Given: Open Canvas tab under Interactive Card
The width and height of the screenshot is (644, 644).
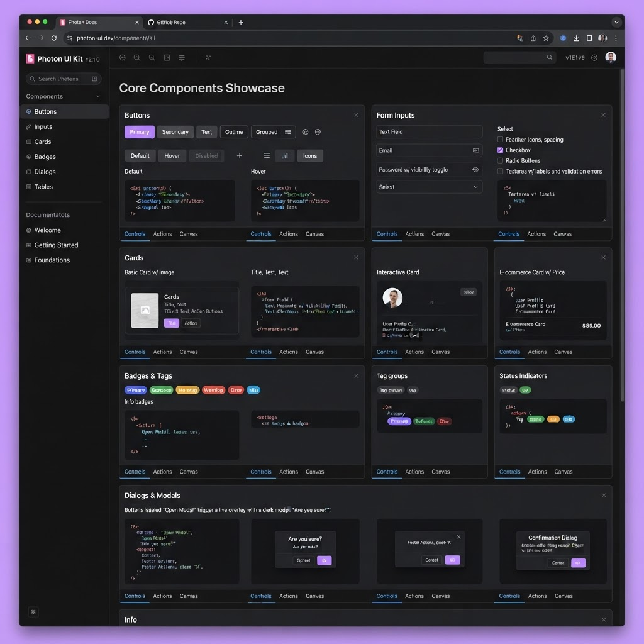Looking at the screenshot, I should tap(440, 352).
